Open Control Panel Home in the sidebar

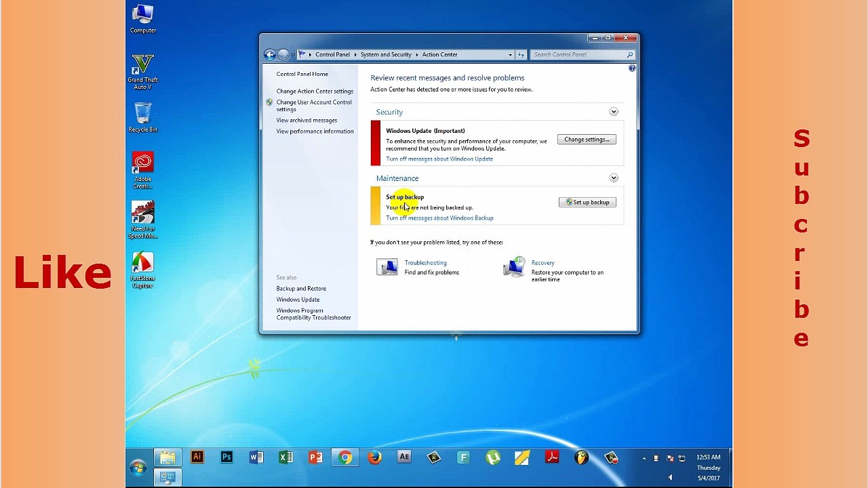tap(302, 75)
